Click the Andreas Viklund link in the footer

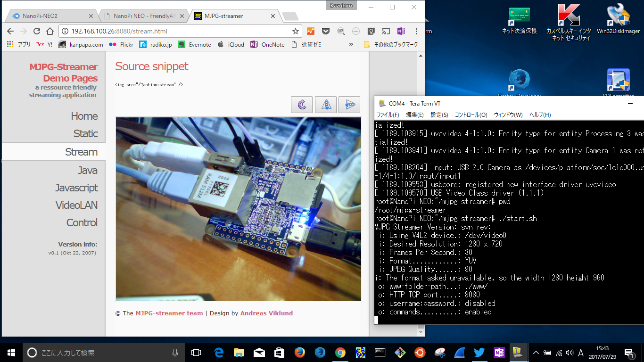pos(266,313)
